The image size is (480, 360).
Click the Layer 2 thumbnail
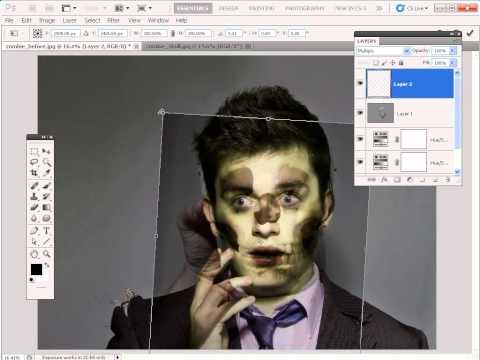[x=378, y=83]
